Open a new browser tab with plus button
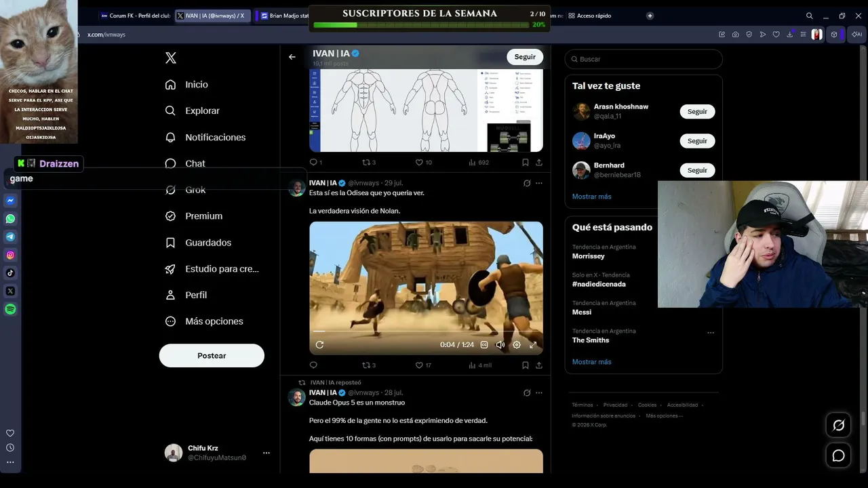868x488 pixels. click(x=650, y=16)
